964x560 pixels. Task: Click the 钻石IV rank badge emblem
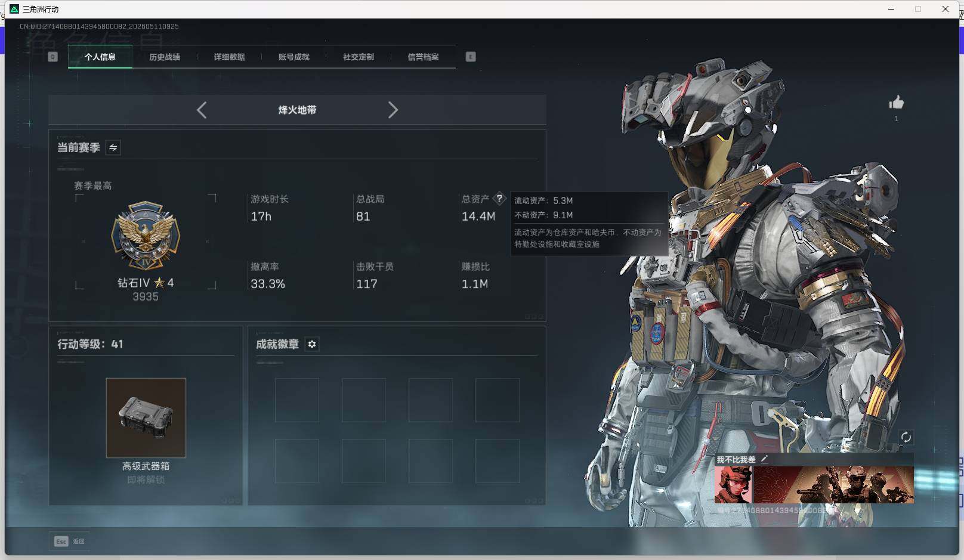click(x=146, y=236)
